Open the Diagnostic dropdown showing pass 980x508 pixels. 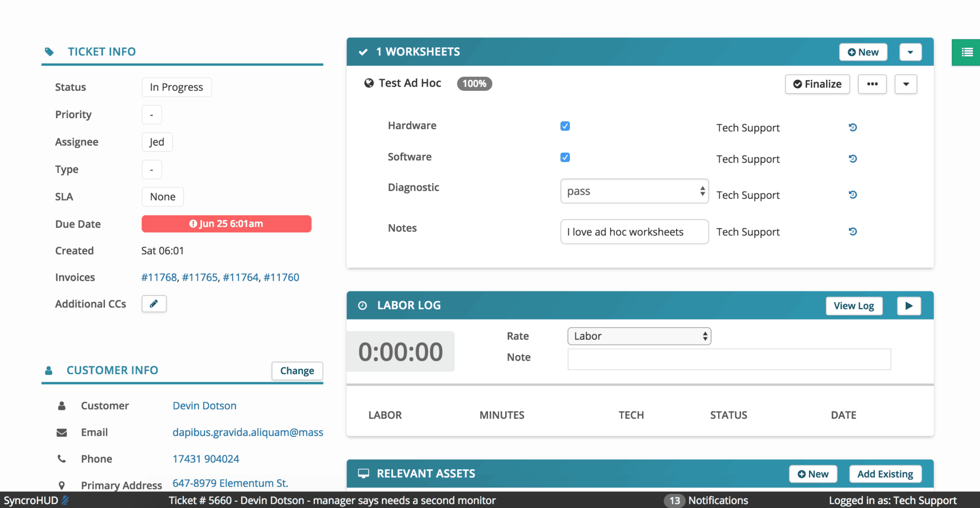click(634, 190)
